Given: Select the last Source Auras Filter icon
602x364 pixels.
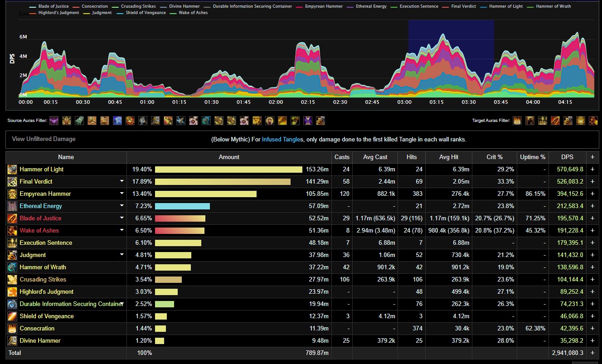Looking at the screenshot, I should tap(320, 121).
